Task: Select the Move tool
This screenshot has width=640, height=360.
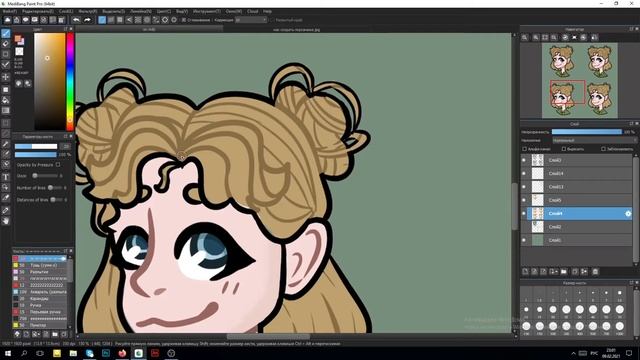Action: coord(6,77)
